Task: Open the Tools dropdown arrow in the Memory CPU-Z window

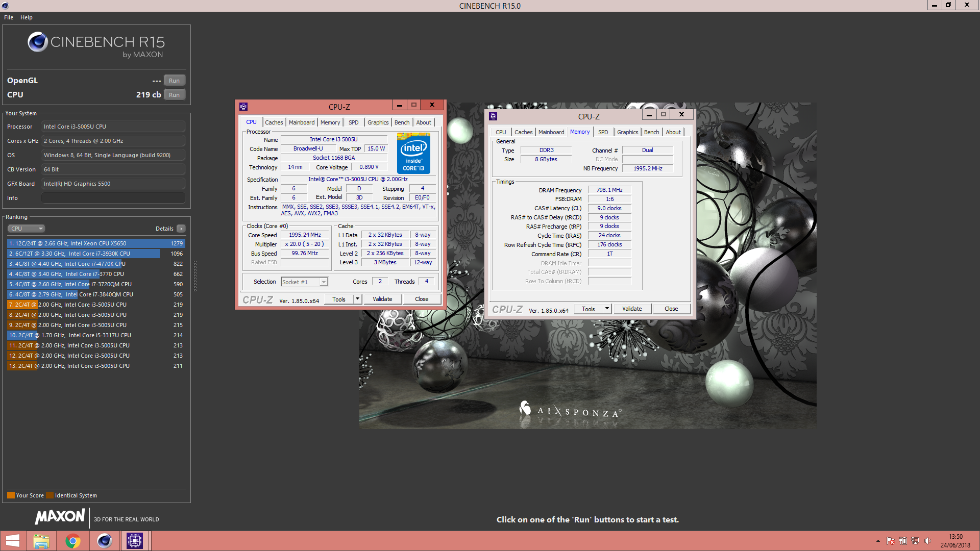Action: tap(607, 309)
